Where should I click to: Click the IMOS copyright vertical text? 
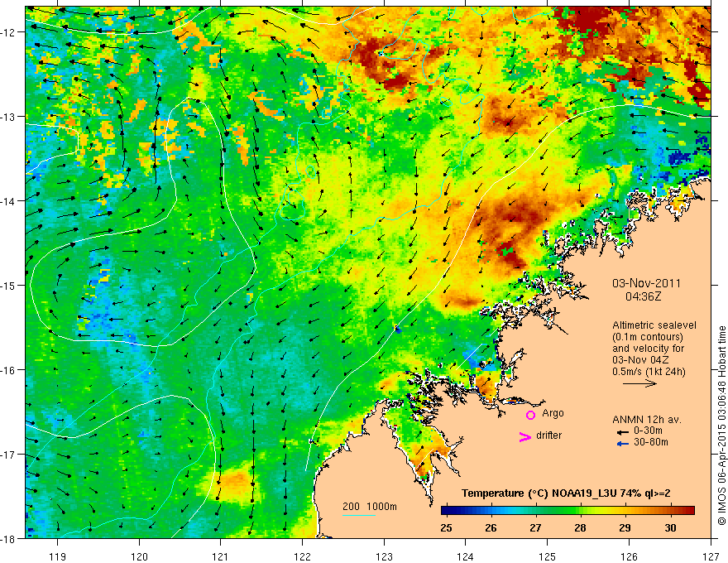(x=721, y=425)
